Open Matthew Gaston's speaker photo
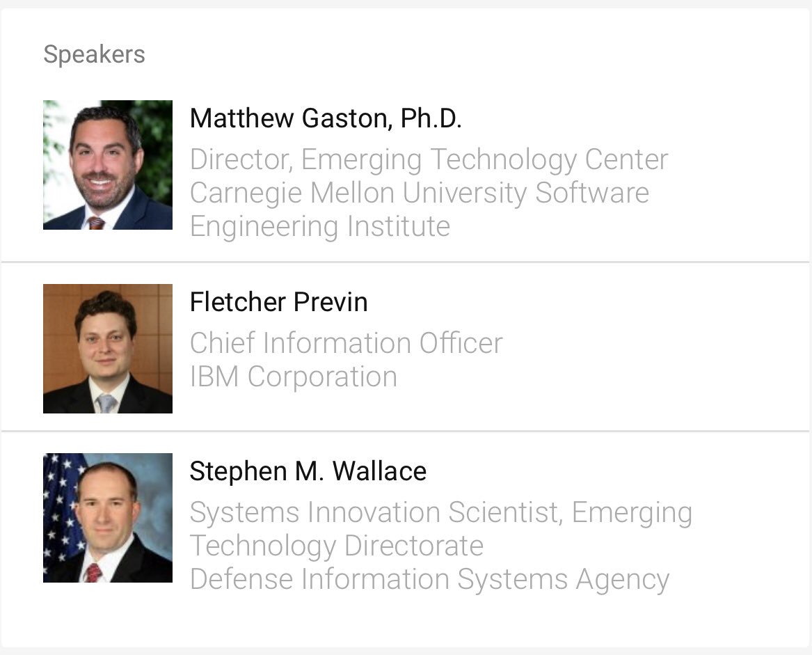The image size is (812, 655). (108, 165)
